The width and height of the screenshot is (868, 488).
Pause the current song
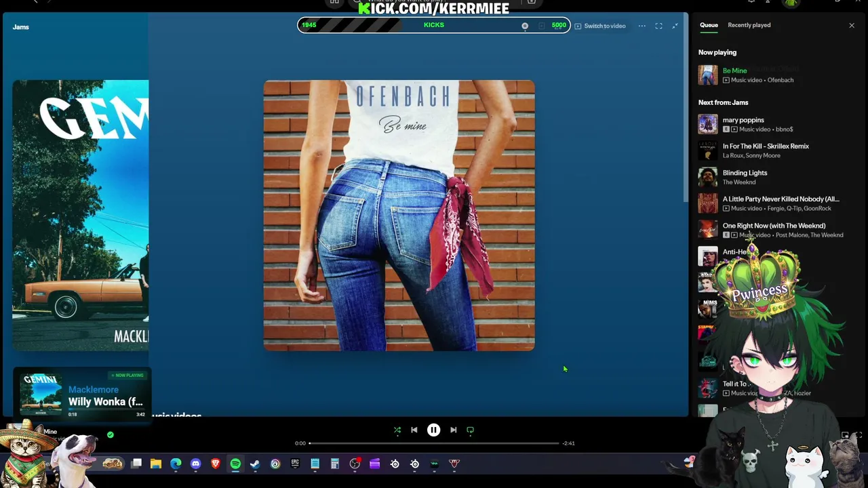click(433, 430)
